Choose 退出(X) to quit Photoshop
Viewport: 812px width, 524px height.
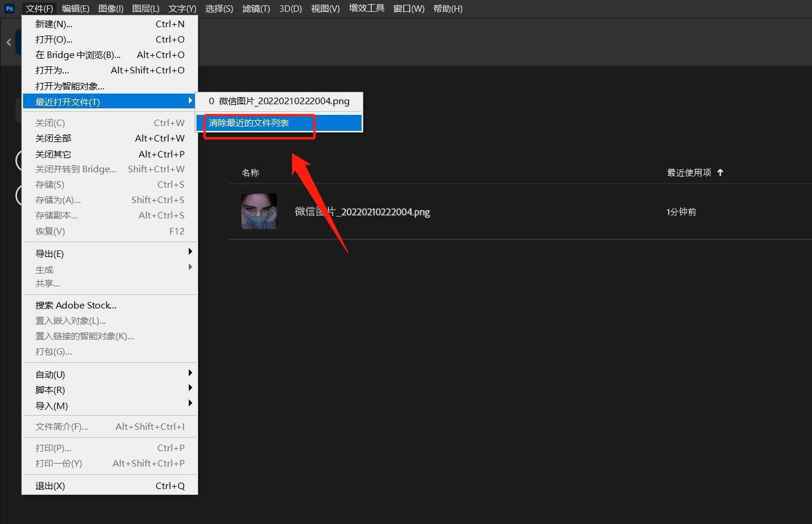110,486
